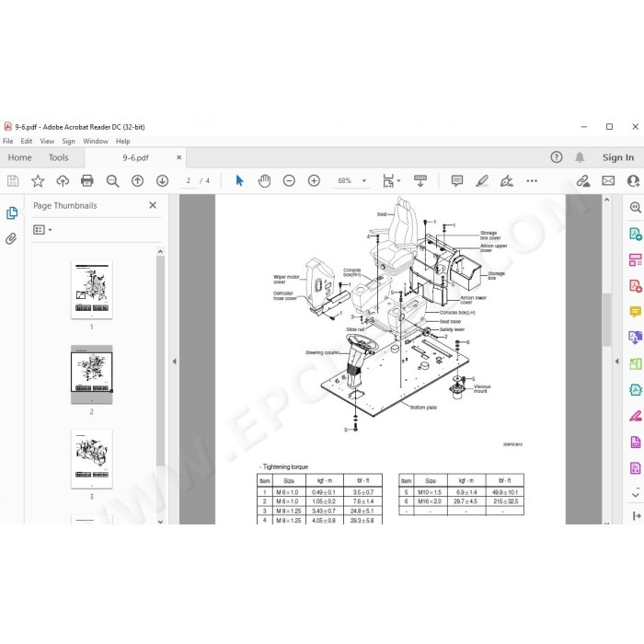Viewport: 644px width, 644px height.
Task: Open the View menu
Action: click(47, 142)
